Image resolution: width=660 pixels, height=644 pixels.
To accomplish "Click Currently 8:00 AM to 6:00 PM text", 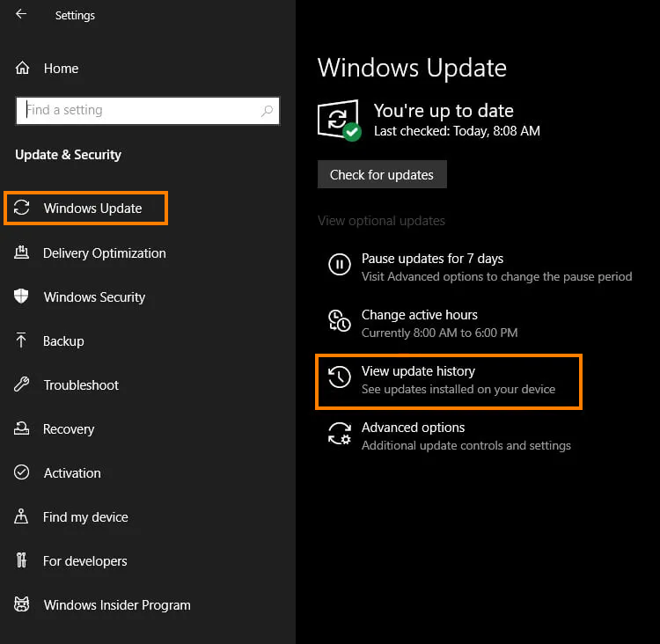I will click(439, 333).
